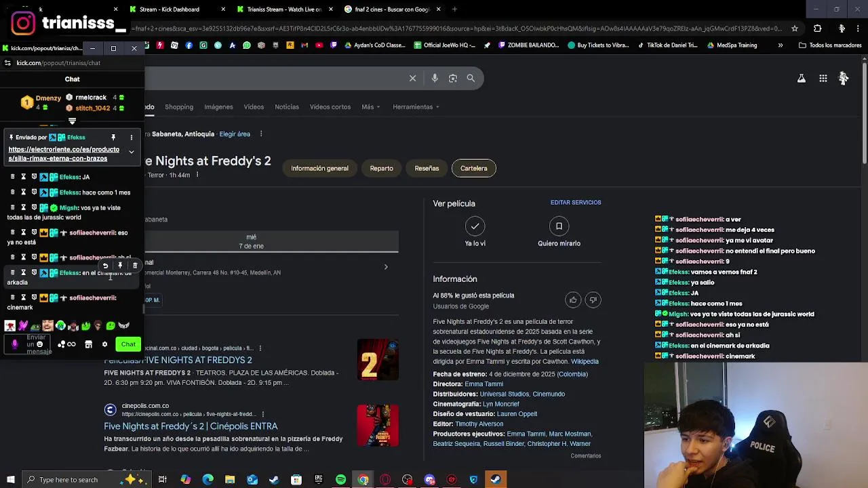868x488 pixels.
Task: Open Task View on the taskbar
Action: pyautogui.click(x=163, y=480)
